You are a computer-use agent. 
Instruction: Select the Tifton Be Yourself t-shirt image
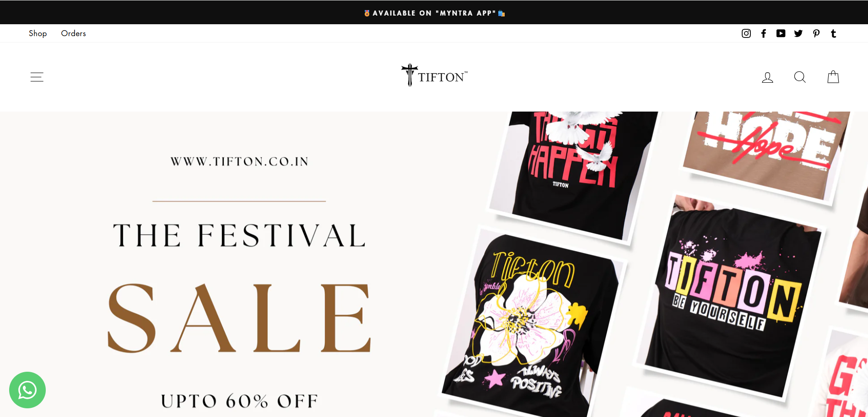730,297
